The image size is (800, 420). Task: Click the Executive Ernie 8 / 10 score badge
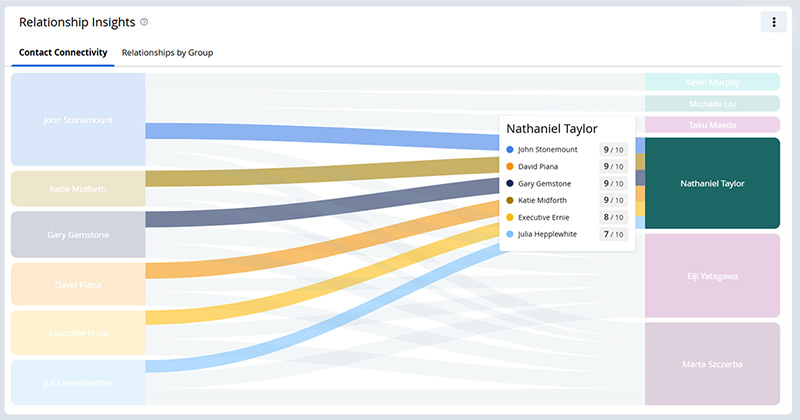613,217
